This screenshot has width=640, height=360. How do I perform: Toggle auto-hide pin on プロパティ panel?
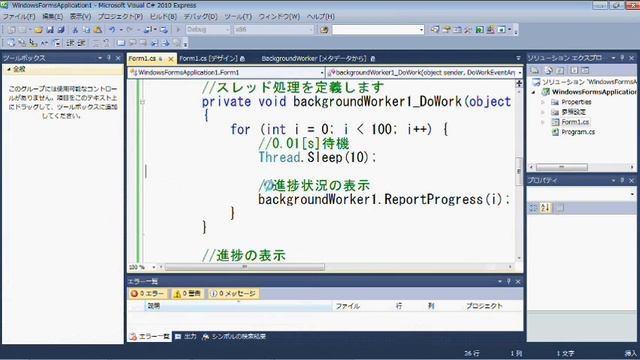click(x=622, y=180)
